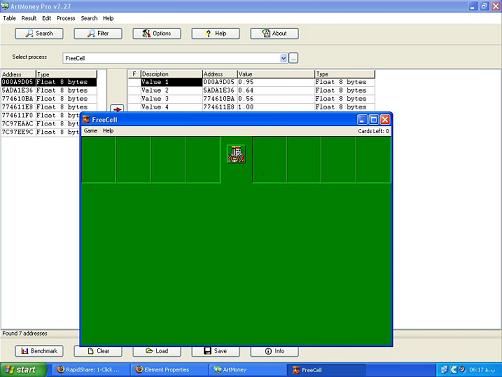This screenshot has width=502, height=377.
Task: Open the Process menu
Action: click(66, 18)
